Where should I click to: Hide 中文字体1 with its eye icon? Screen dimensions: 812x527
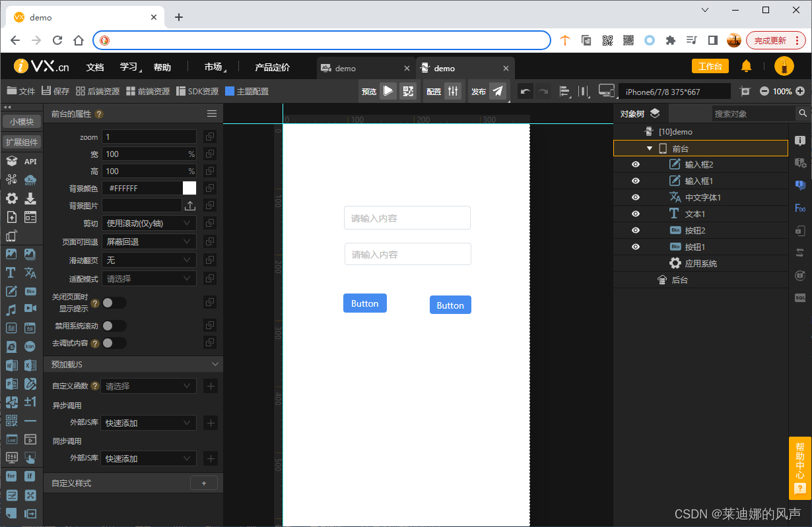(636, 197)
